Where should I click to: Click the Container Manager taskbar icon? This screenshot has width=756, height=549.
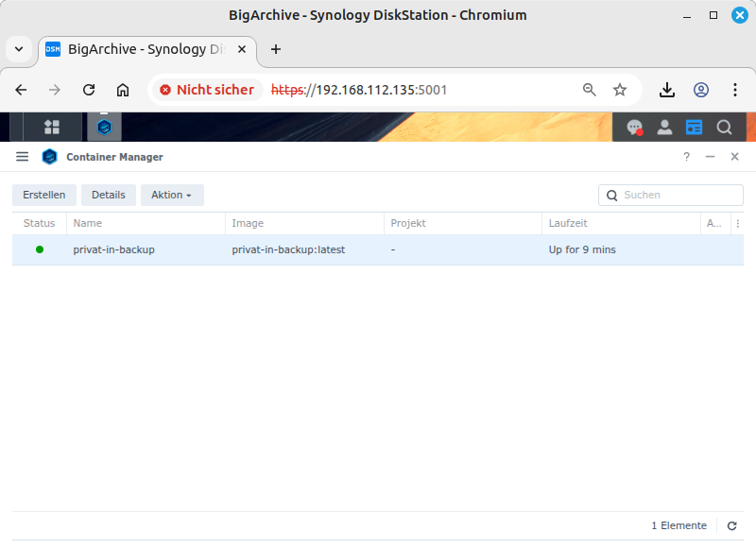click(104, 127)
